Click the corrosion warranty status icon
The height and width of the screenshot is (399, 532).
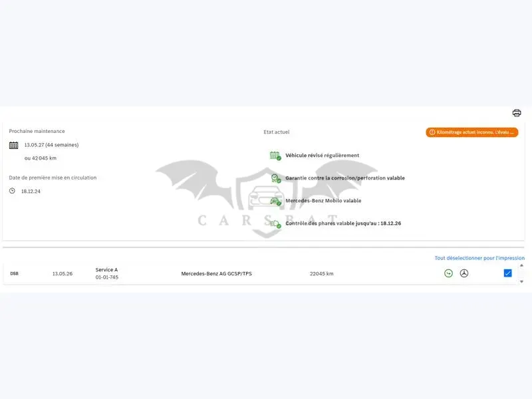pyautogui.click(x=276, y=178)
